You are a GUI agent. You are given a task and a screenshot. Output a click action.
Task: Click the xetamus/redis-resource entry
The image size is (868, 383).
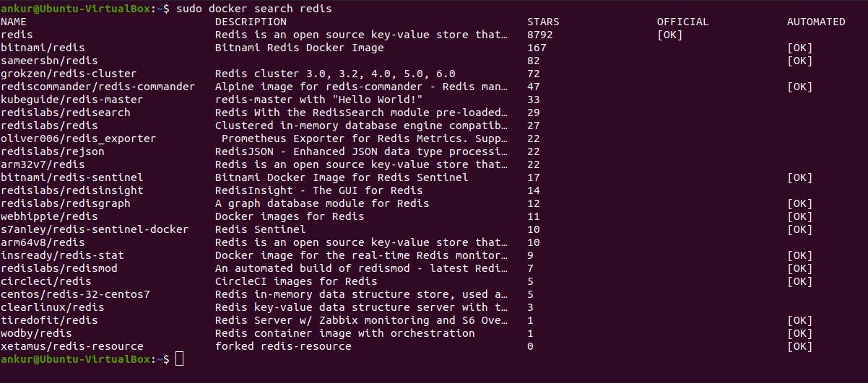tap(72, 346)
